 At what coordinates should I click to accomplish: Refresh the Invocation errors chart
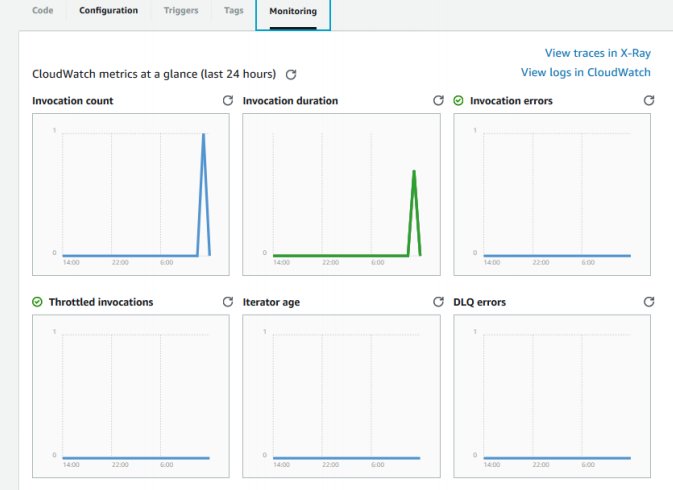[x=649, y=100]
